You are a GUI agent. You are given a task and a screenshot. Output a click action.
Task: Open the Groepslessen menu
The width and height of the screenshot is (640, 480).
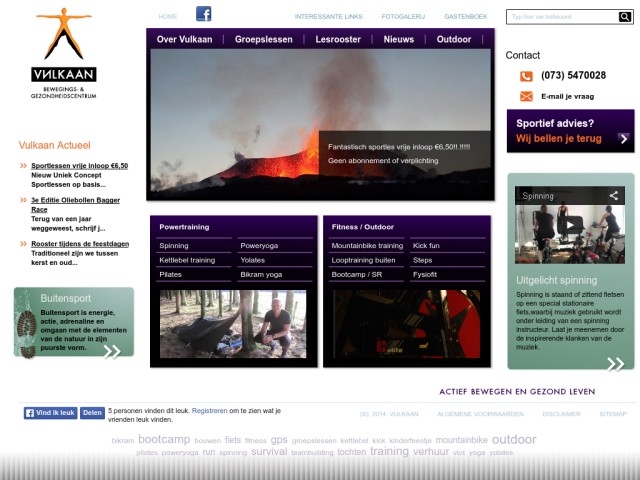point(263,40)
